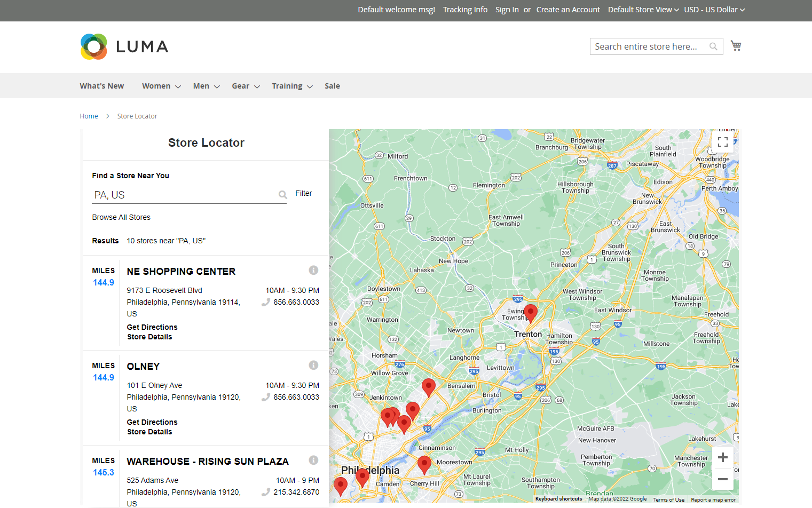Open the Default Store View switcher
The width and height of the screenshot is (812, 508).
[643, 10]
